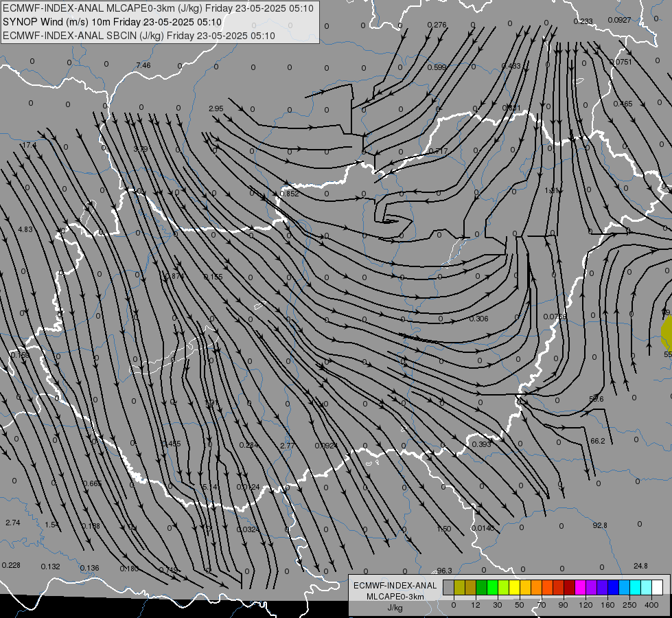Click the map value '0.276'
672x618 pixels.
pos(437,25)
